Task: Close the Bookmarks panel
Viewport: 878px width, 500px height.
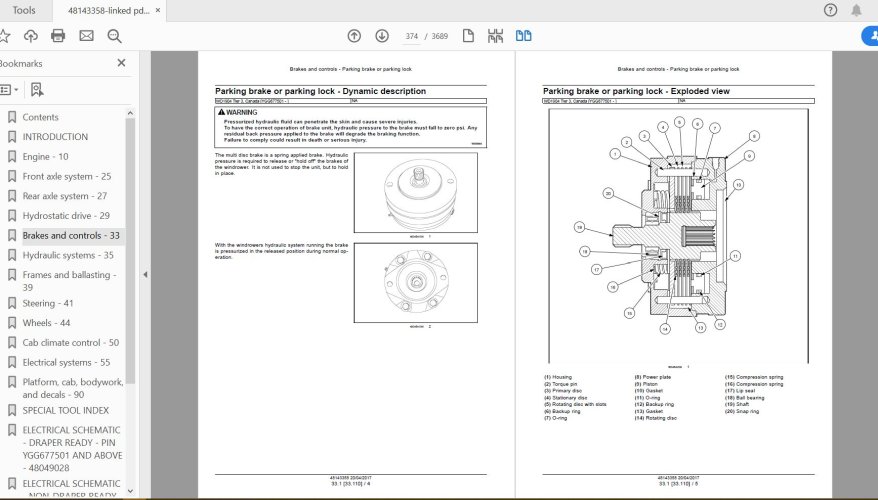Action: (x=122, y=63)
